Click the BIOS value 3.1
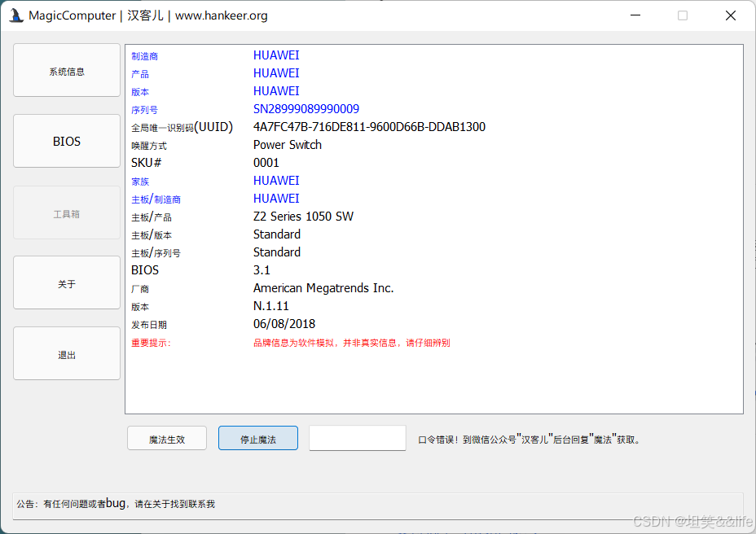Screen dimensions: 756x534 (262, 270)
